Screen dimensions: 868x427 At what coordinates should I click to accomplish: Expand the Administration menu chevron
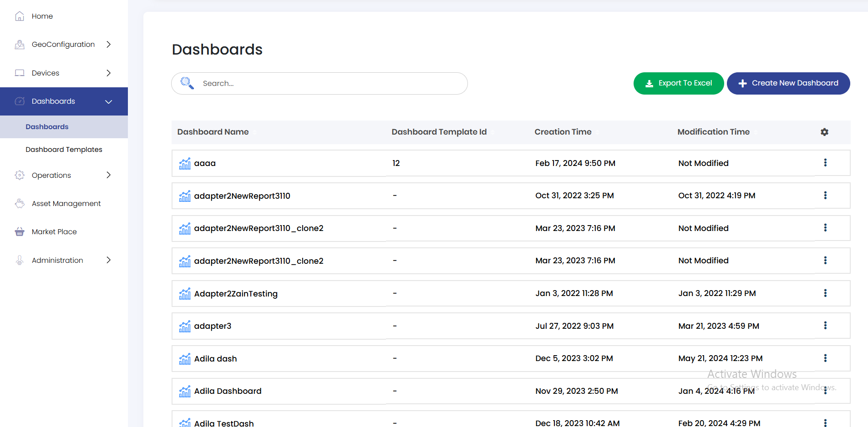108,260
